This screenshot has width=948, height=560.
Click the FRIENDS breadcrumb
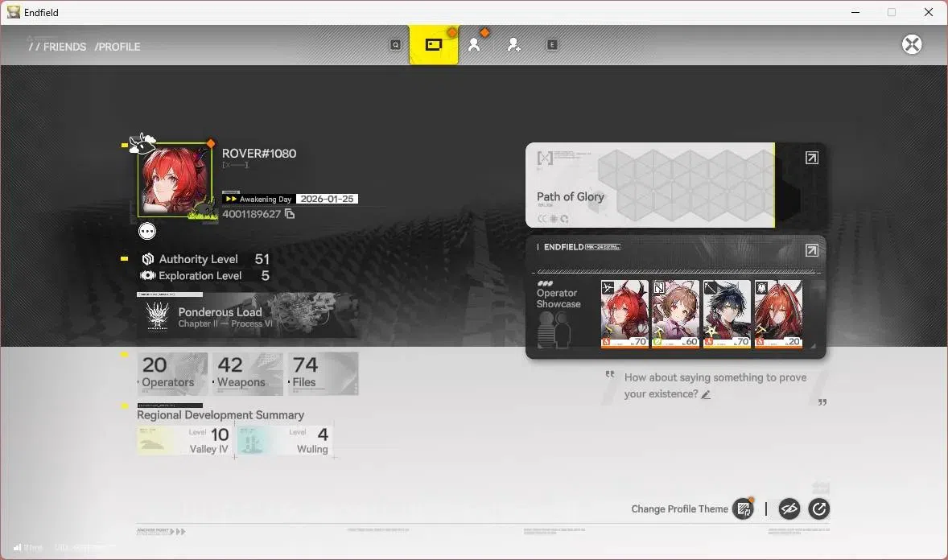[x=64, y=47]
